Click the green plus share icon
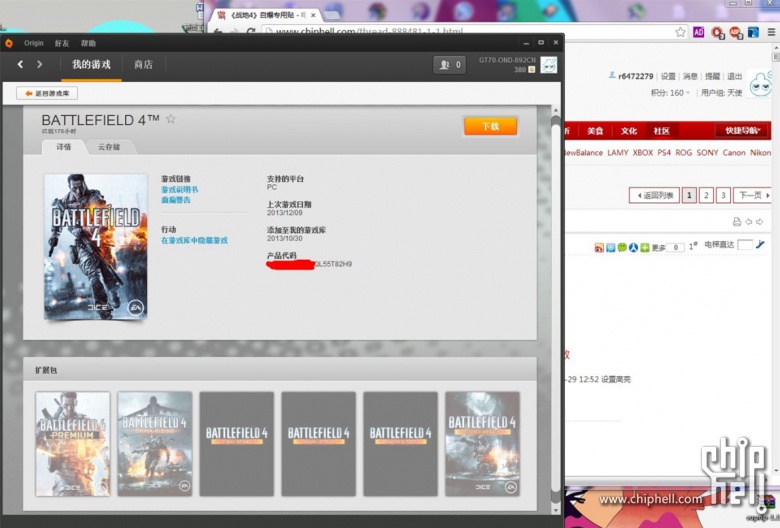 point(645,247)
